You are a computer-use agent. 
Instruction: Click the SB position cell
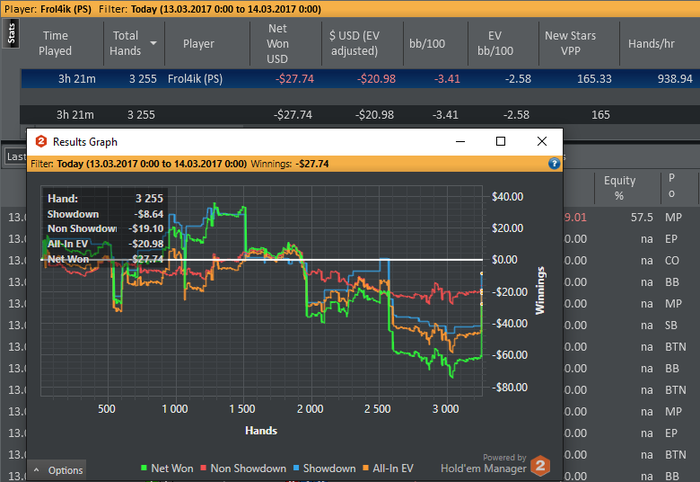coord(671,325)
